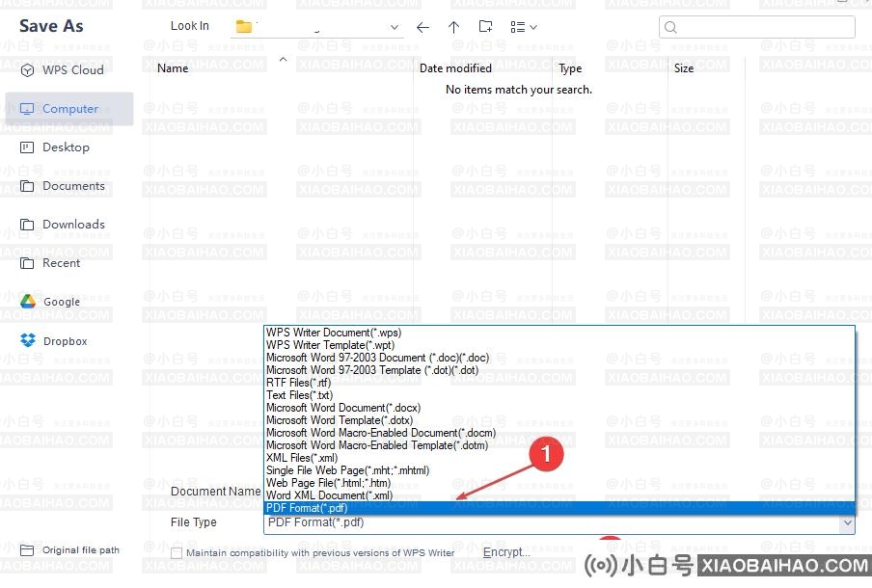Click the search input field
The width and height of the screenshot is (872, 588).
tap(757, 27)
